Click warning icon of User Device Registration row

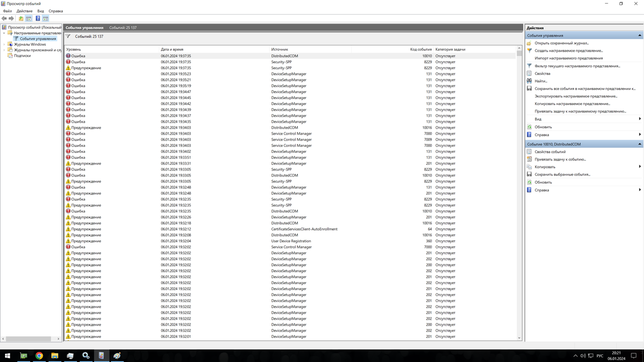[68, 241]
